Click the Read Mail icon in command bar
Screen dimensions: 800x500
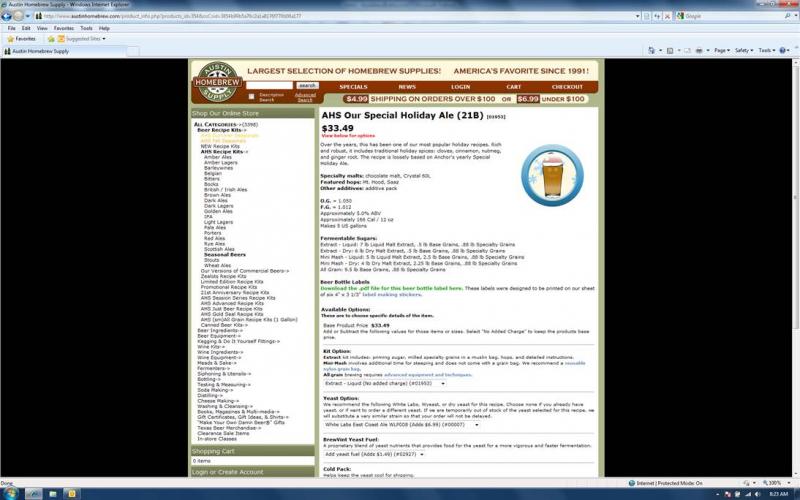click(687, 51)
